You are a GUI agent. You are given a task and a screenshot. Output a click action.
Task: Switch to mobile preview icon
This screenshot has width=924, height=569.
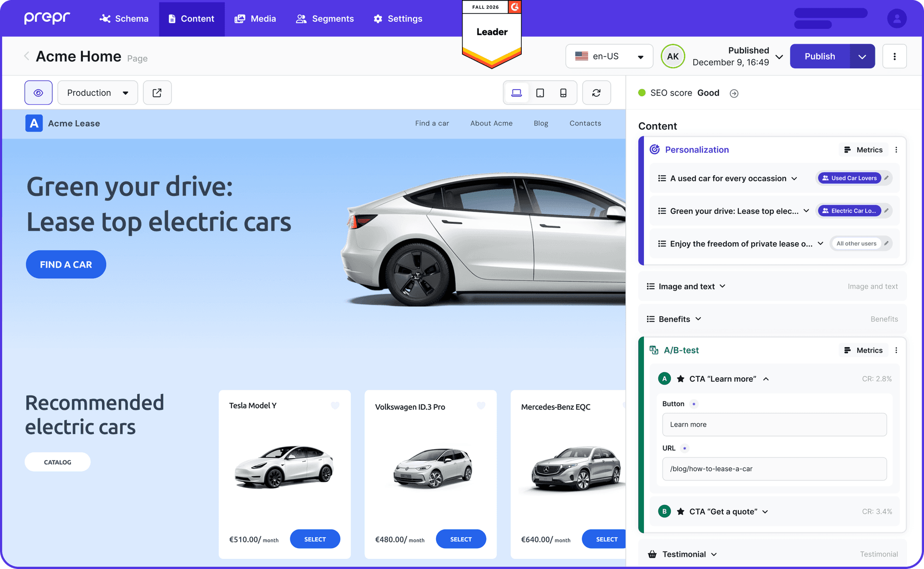point(563,92)
